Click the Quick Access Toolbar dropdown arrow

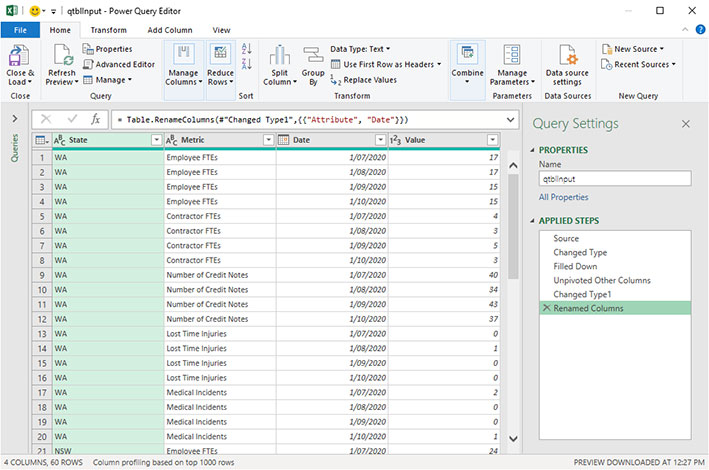pos(53,11)
